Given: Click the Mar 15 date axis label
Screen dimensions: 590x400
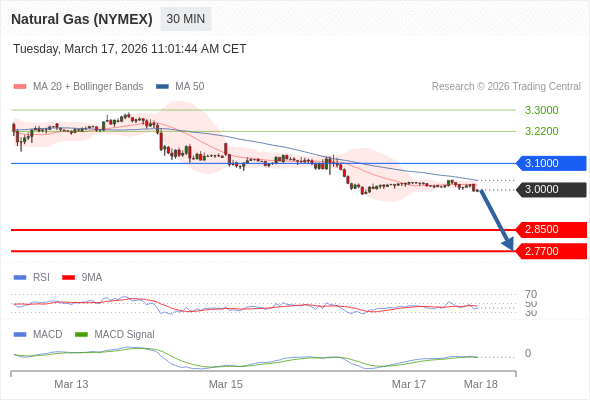Looking at the screenshot, I should (226, 384).
